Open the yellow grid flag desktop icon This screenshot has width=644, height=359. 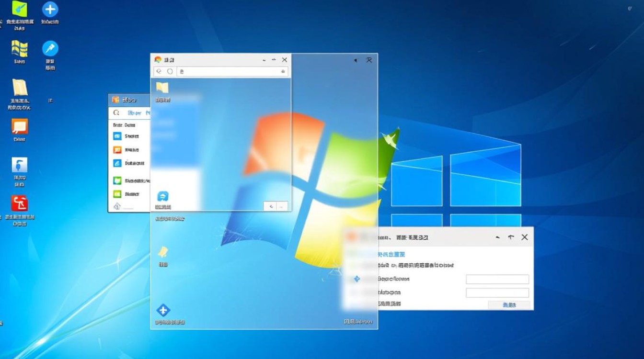coord(20,48)
